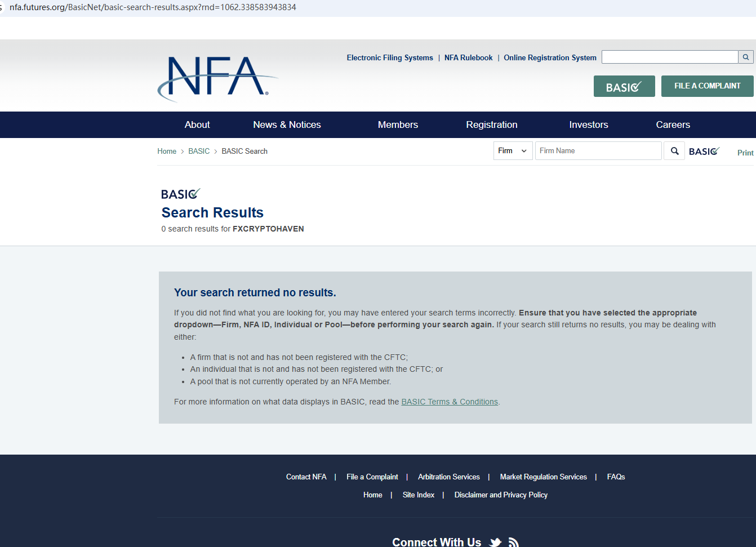Open Site Index footer link
This screenshot has height=547, width=756.
point(419,495)
